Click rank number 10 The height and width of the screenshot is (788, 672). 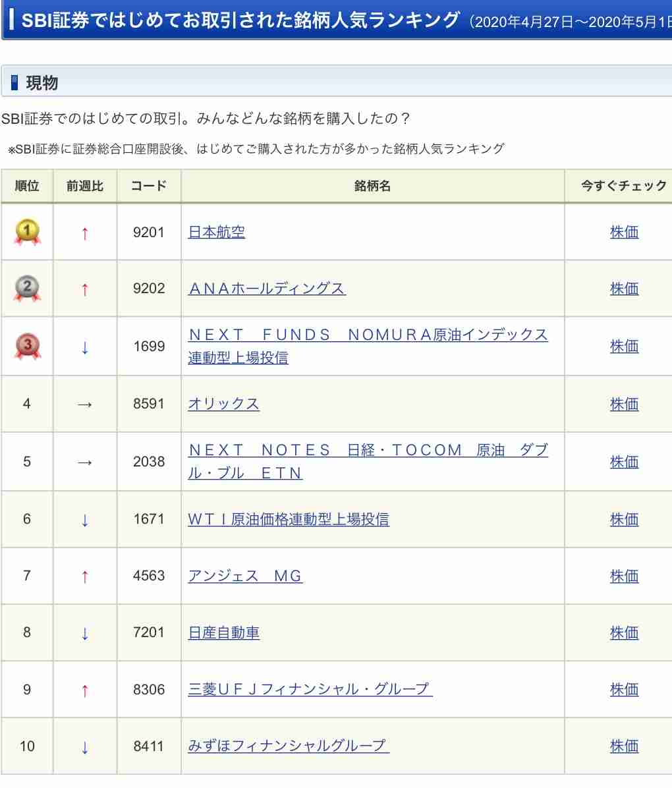[27, 746]
